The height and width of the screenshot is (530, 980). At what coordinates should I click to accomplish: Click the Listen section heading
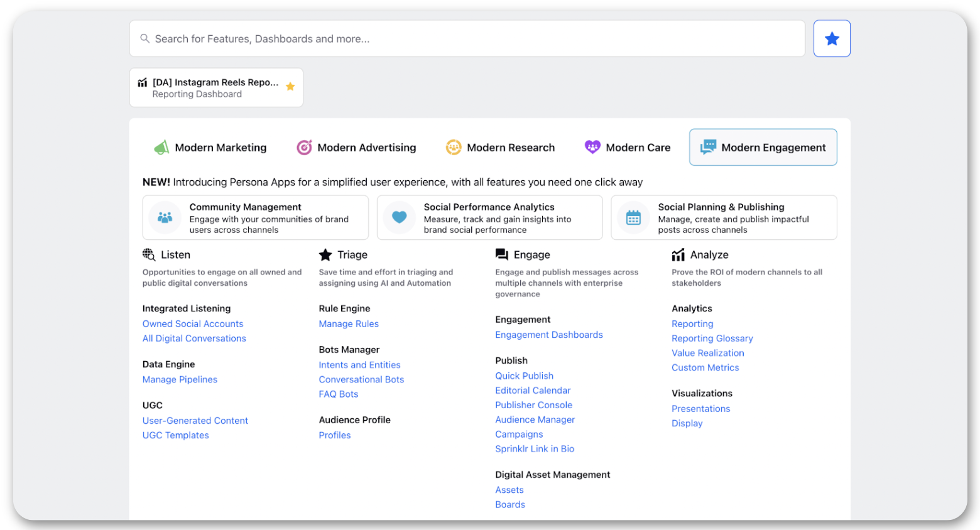175,254
